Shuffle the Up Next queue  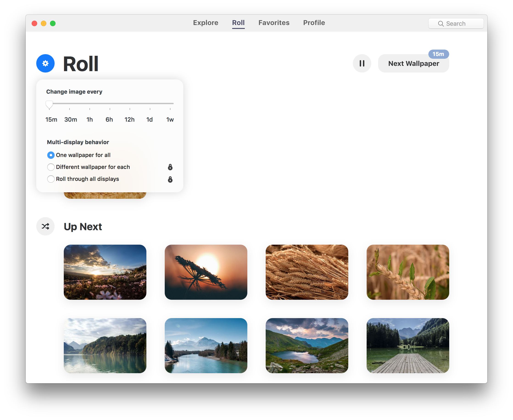(45, 226)
